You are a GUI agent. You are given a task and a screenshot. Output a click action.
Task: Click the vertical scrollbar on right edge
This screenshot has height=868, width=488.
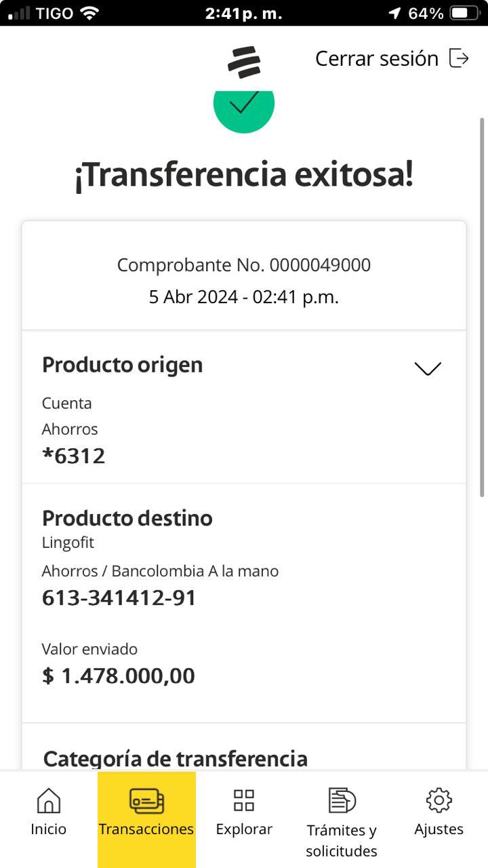(482, 305)
